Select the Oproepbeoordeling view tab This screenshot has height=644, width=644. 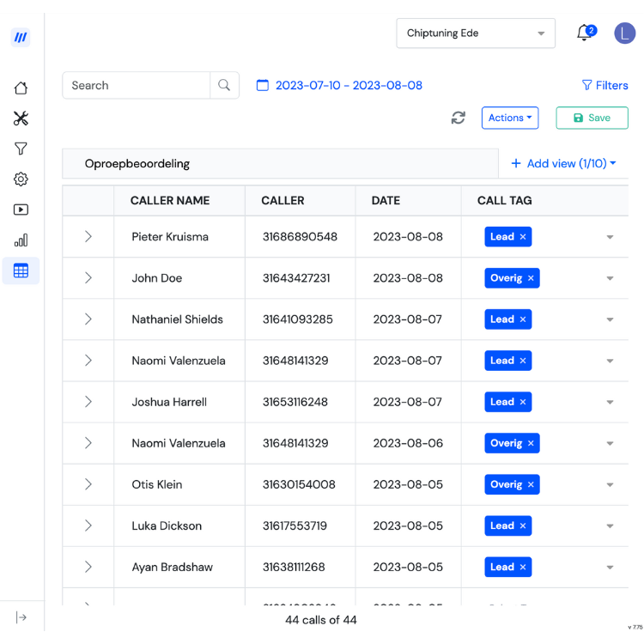point(137,163)
